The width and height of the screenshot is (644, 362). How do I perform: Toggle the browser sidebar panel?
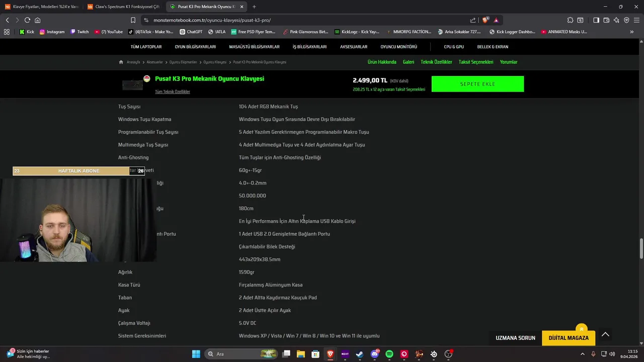tap(596, 20)
